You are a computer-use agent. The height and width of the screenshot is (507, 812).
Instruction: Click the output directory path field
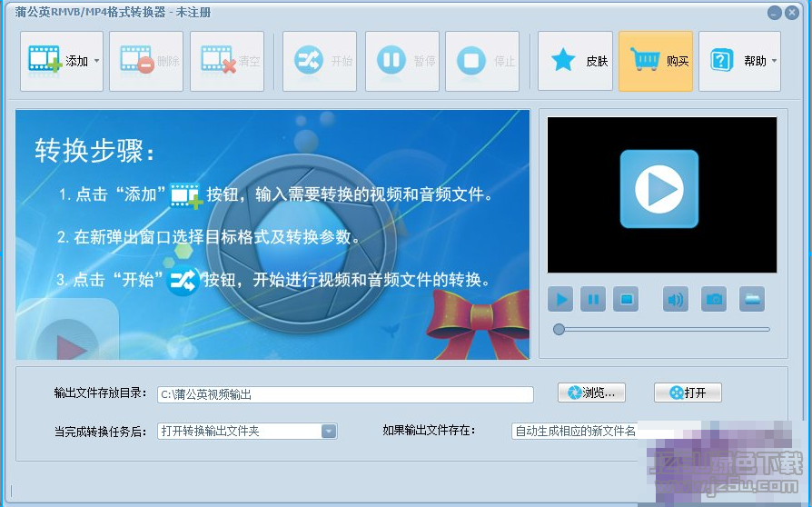(x=345, y=394)
